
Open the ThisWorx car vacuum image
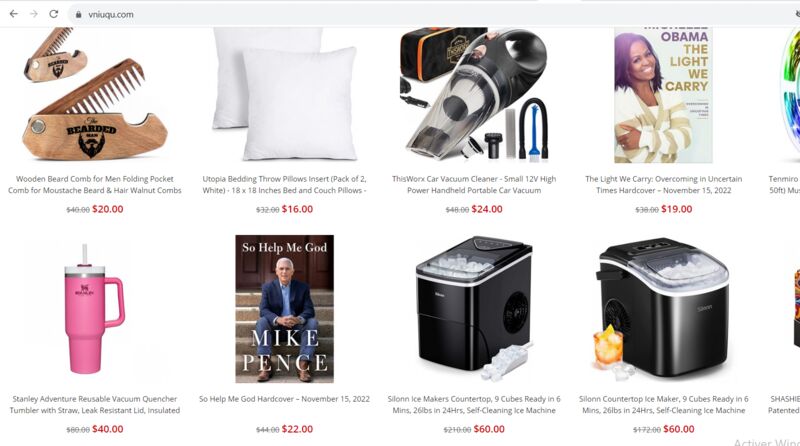tap(474, 94)
